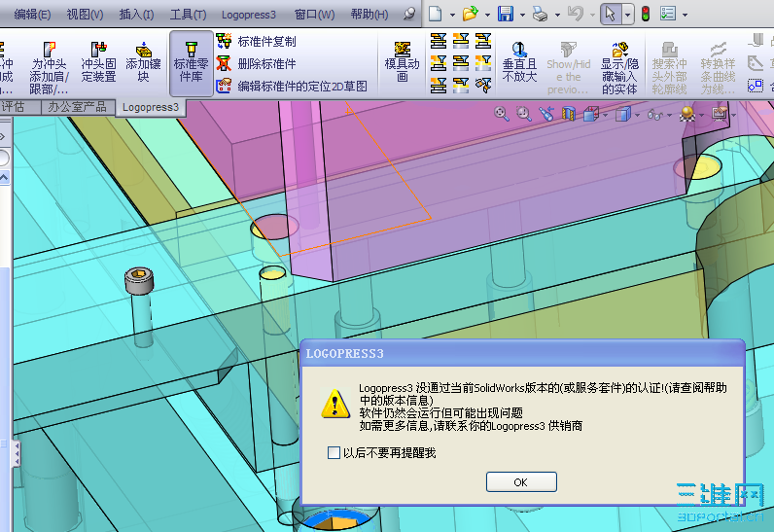Open the 标准零件库 standard parts library
The width and height of the screenshot is (774, 532).
coord(191,63)
